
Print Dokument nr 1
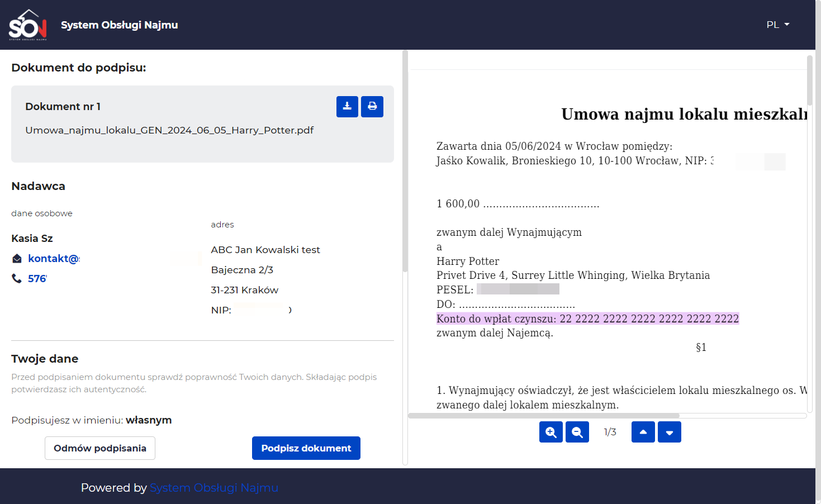[372, 107]
